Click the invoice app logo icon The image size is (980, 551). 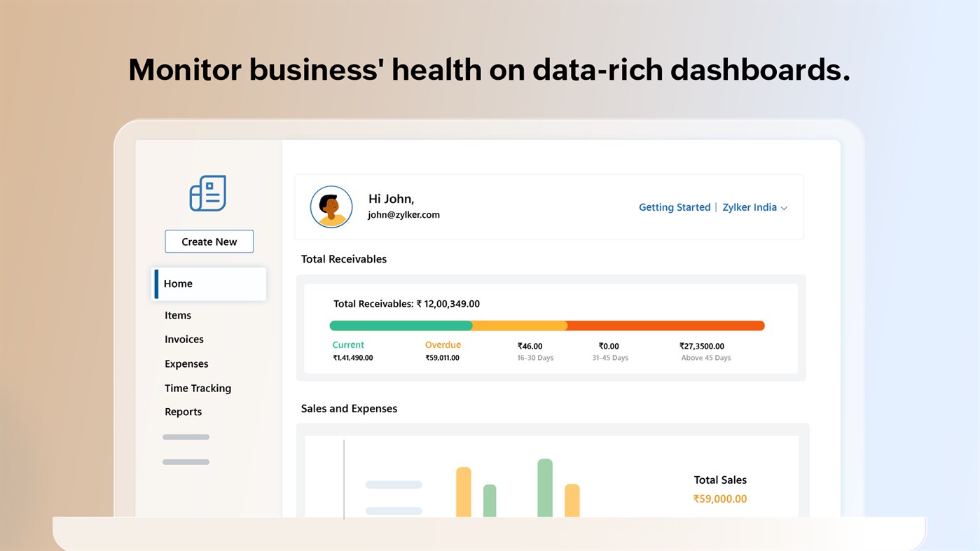[207, 194]
